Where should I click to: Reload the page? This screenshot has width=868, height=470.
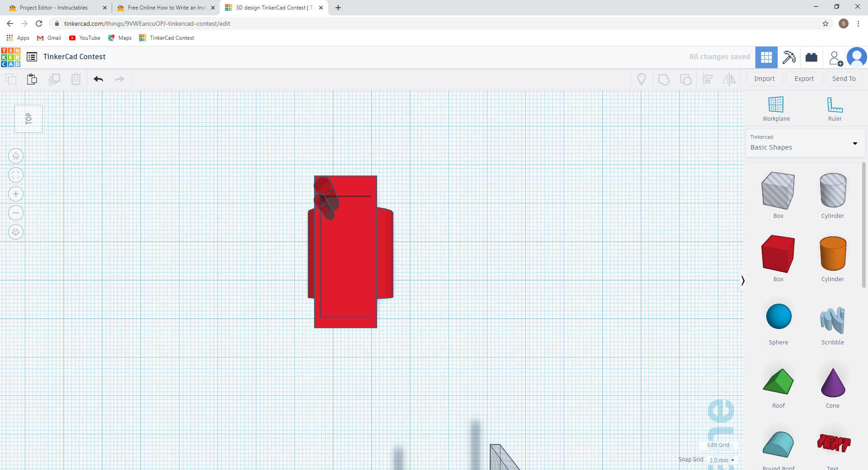pos(39,23)
